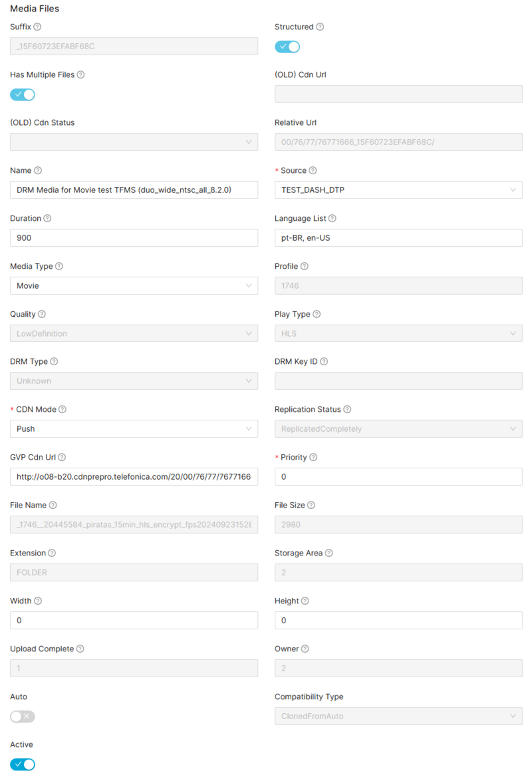Click the help icon beside GVP Cdn Url
The height and width of the screenshot is (779, 532).
pyautogui.click(x=62, y=458)
